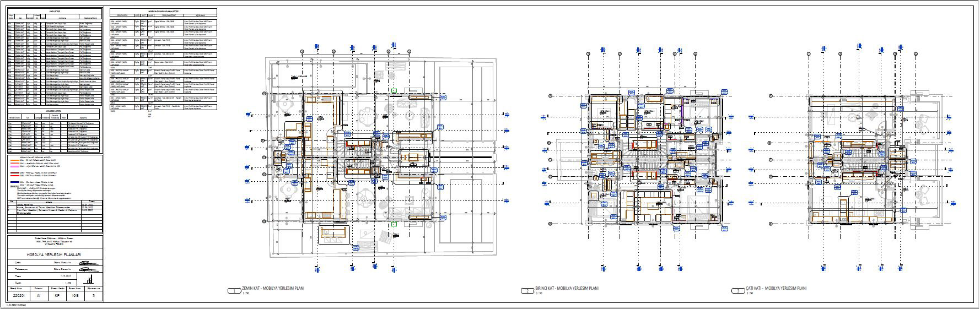
Task: Select the 1 : 50 scale under ZEMIN KAT title
Action: pyautogui.click(x=245, y=294)
